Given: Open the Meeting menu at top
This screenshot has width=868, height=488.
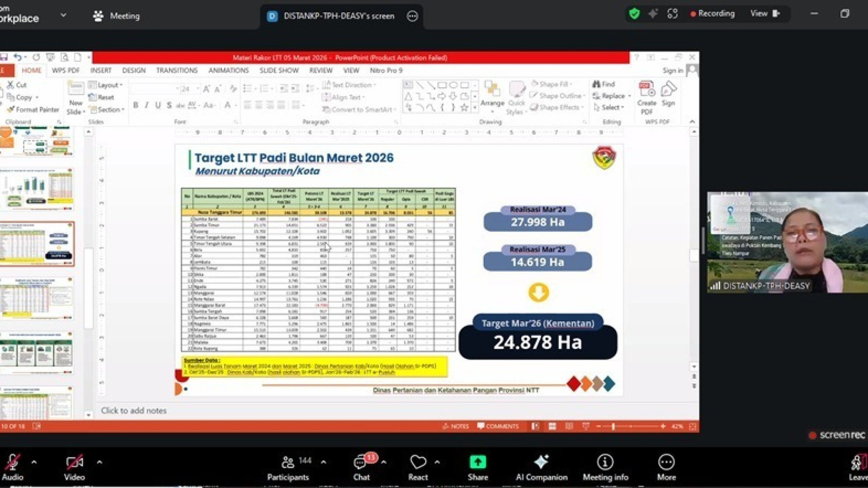Looking at the screenshot, I should click(117, 16).
